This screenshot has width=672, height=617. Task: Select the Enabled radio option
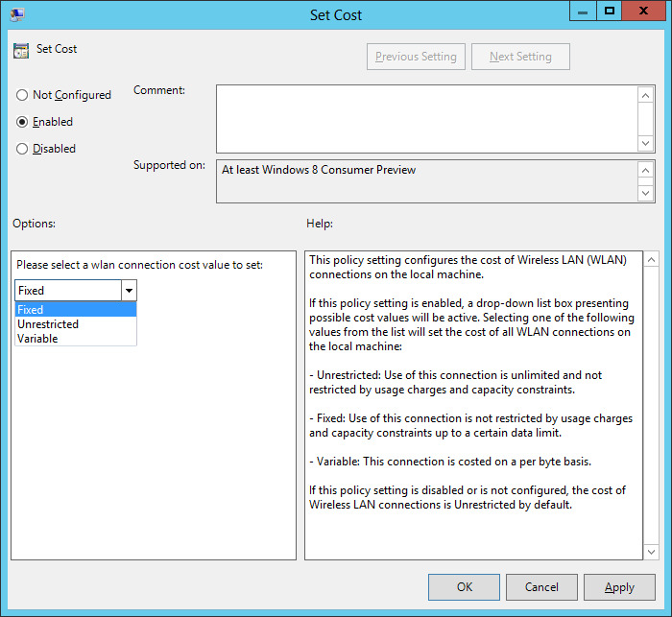pyautogui.click(x=22, y=122)
